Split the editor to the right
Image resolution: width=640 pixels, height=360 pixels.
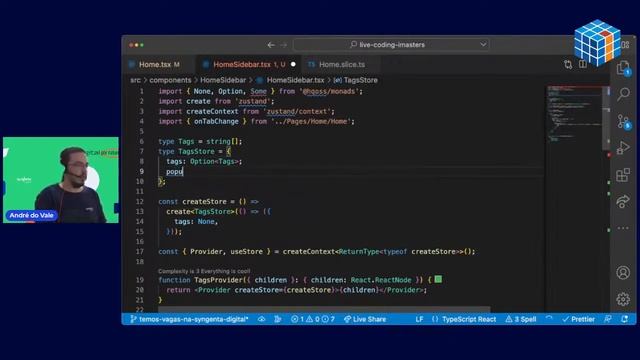click(x=583, y=64)
